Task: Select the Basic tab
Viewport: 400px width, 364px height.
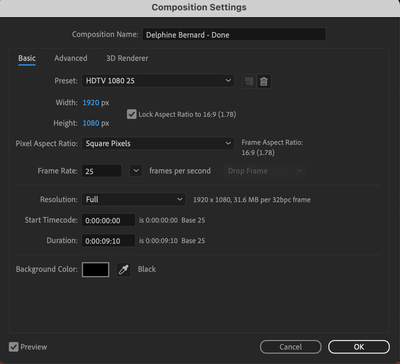Action: [27, 58]
